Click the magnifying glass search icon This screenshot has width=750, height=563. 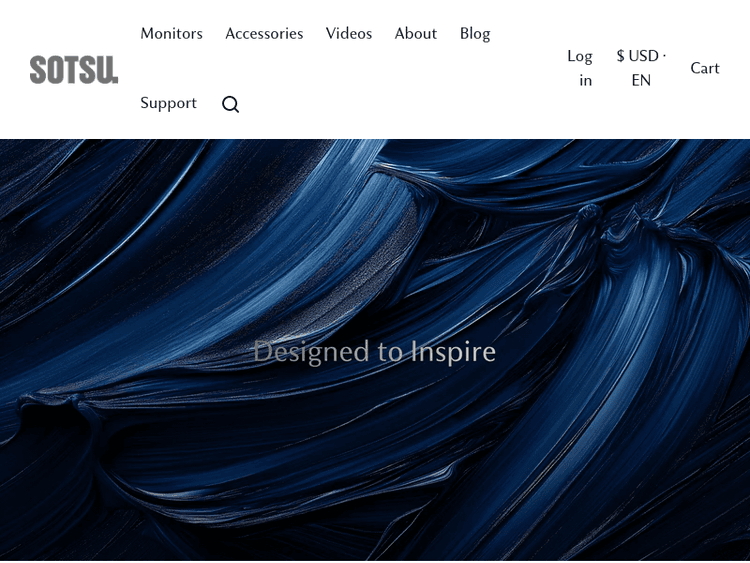coord(230,104)
